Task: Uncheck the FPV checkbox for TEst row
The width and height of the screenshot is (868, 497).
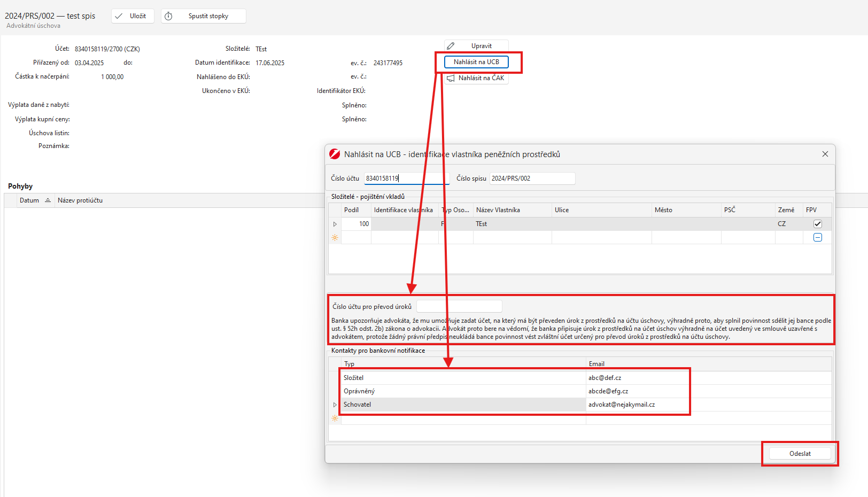Action: coord(817,224)
